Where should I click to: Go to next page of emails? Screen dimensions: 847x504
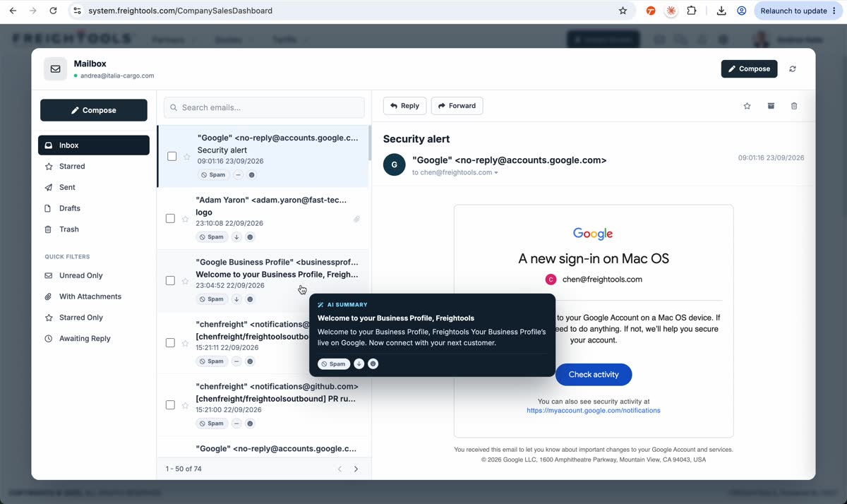click(x=356, y=469)
